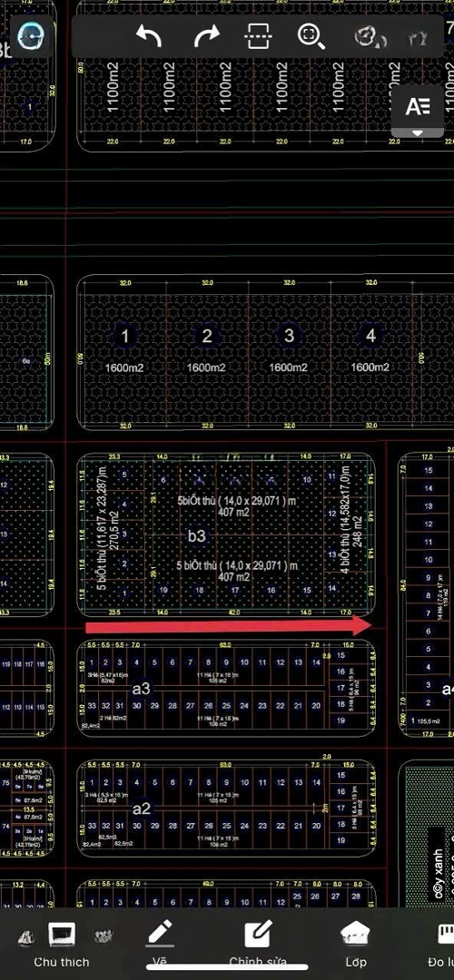The width and height of the screenshot is (454, 980).
Task: Tap the red arrow annotation on the drawing
Action: pos(228,625)
